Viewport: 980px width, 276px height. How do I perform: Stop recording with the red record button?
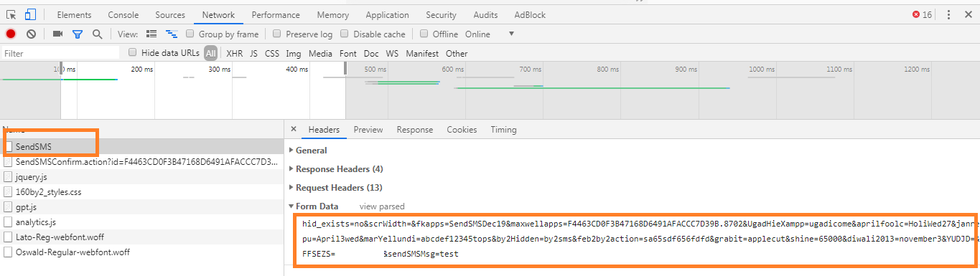pos(11,34)
